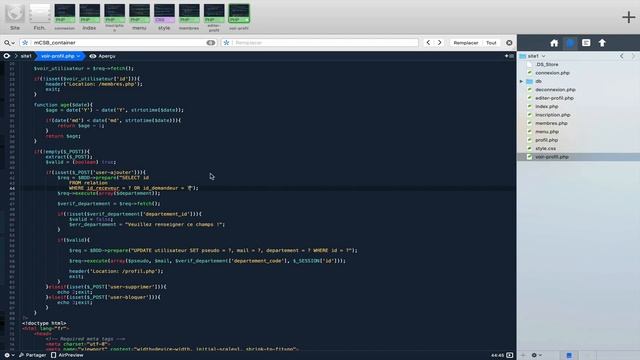Viewport: 640px width, 360px height.
Task: Add a new tab with plus button
Action: (629, 17)
